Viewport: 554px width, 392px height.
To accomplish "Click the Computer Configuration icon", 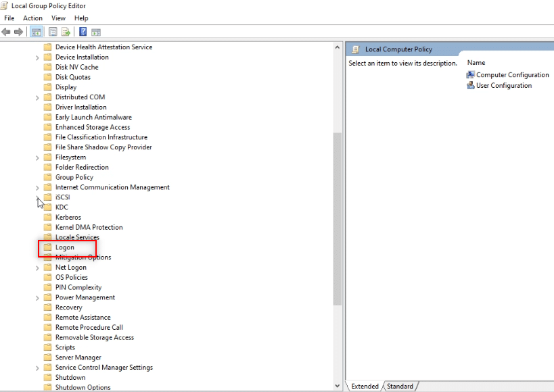I will (x=470, y=75).
